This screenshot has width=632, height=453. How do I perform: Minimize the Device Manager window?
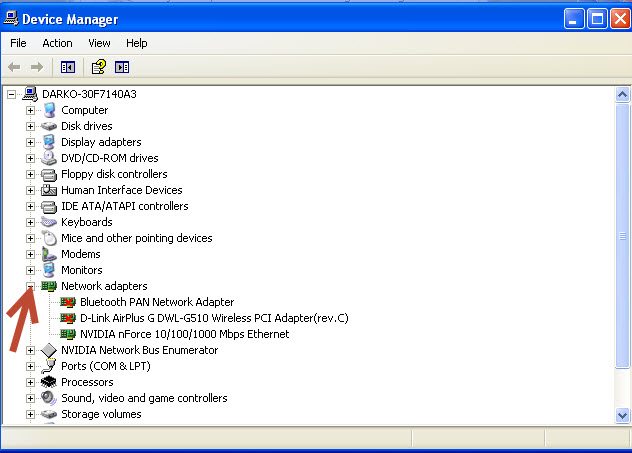coord(574,19)
